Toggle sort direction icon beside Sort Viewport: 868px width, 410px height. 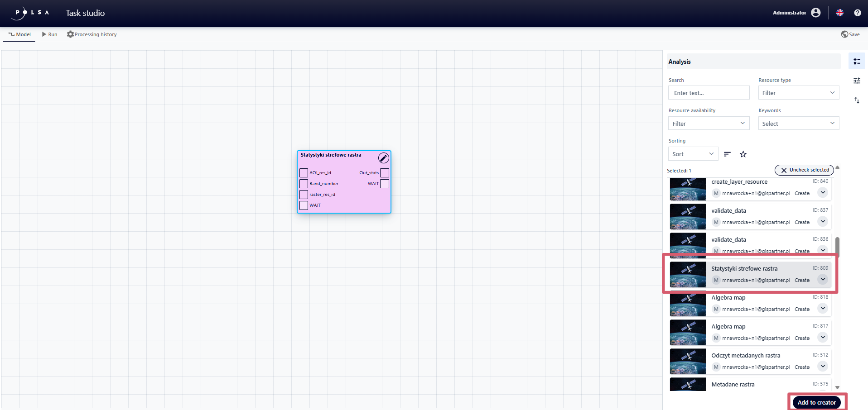tap(727, 154)
